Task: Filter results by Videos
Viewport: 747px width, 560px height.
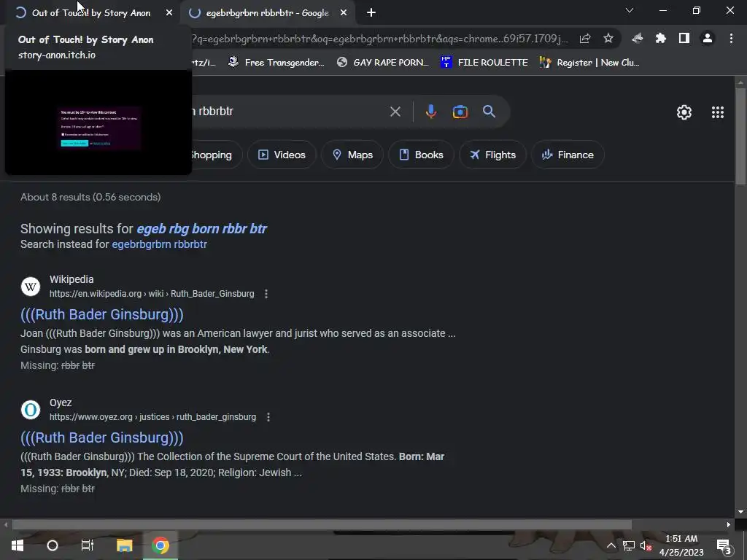Action: click(282, 155)
